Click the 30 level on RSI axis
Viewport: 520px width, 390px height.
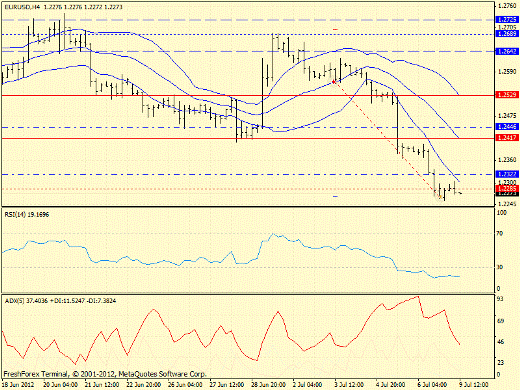[499, 267]
